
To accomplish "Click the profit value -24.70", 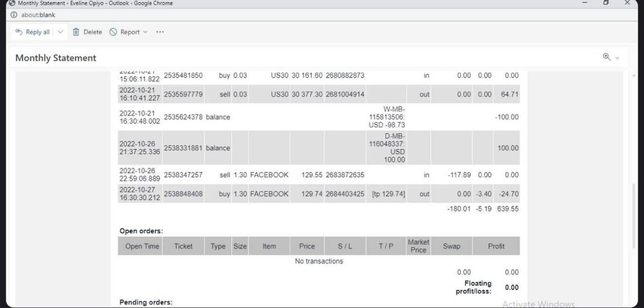I will pyautogui.click(x=508, y=194).
